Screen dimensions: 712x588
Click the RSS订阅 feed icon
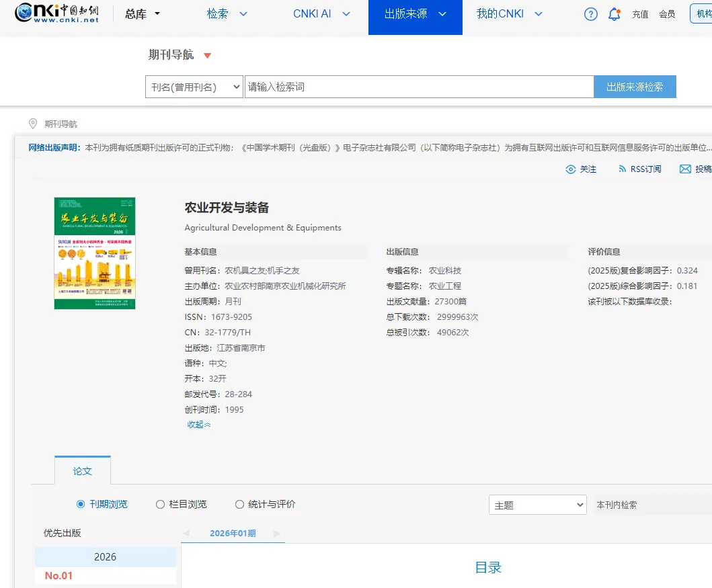coord(622,169)
